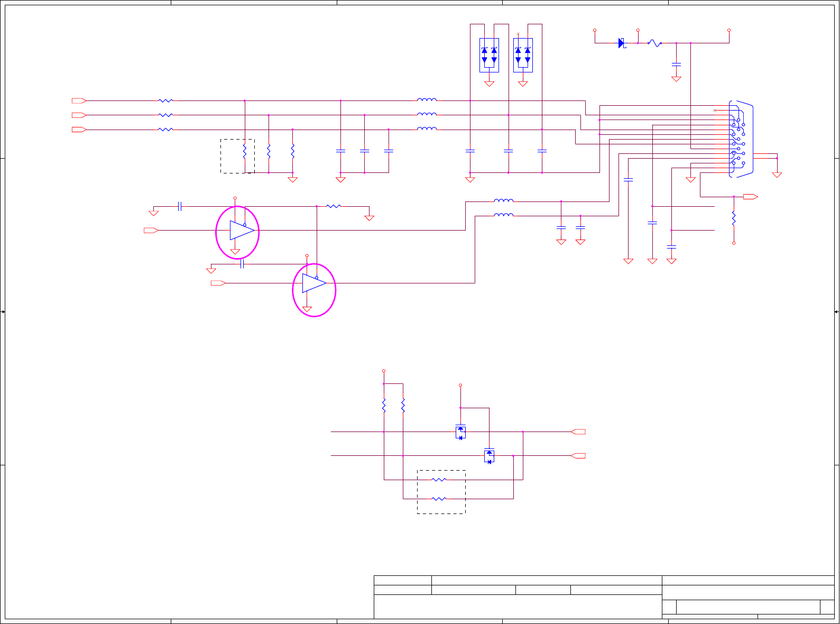The width and height of the screenshot is (840, 624).
Task: Select the bottom of three left input ports
Action: click(79, 129)
